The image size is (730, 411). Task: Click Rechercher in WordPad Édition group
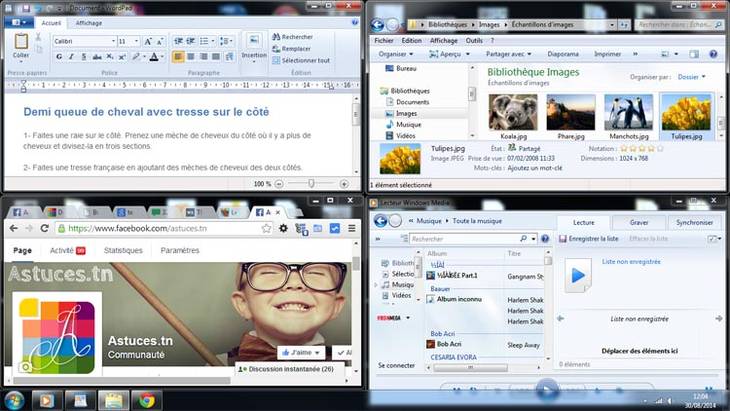pyautogui.click(x=293, y=37)
